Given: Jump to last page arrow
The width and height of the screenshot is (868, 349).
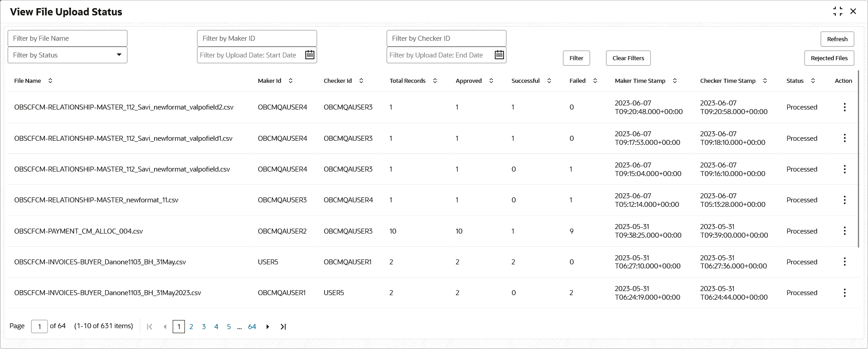Looking at the screenshot, I should pos(283,327).
